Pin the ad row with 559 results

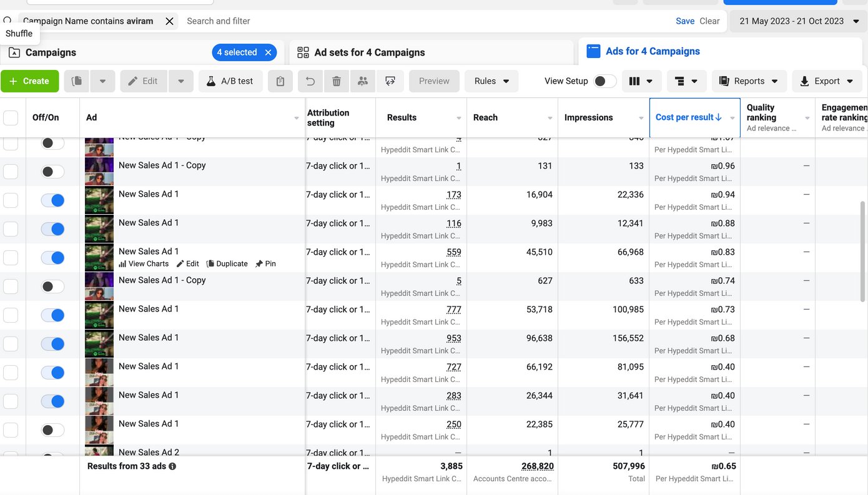(x=265, y=264)
